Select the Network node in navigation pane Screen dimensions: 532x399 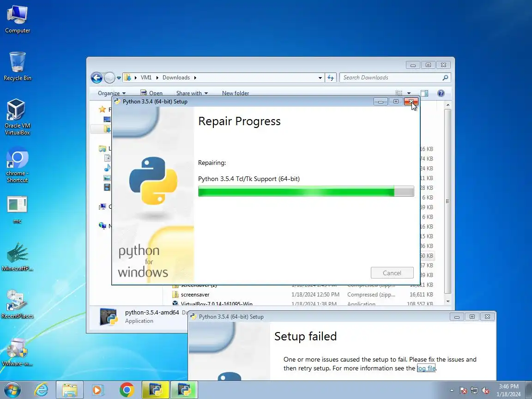[x=102, y=226]
